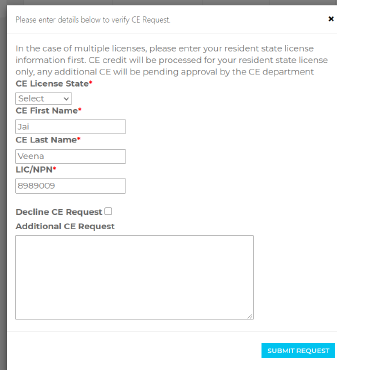Click the Additional CE Request label
The height and width of the screenshot is (372, 384).
[65, 226]
